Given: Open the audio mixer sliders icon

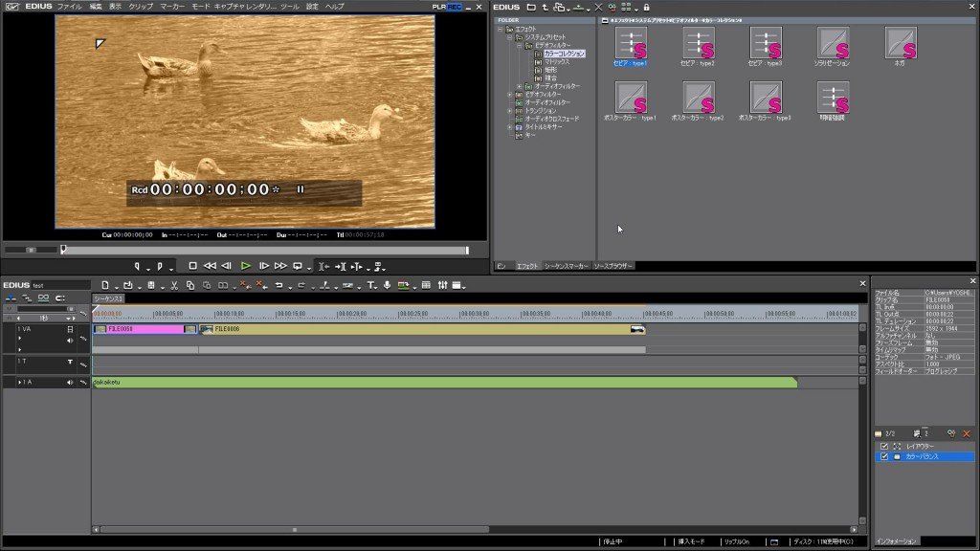Looking at the screenshot, I should pos(442,285).
